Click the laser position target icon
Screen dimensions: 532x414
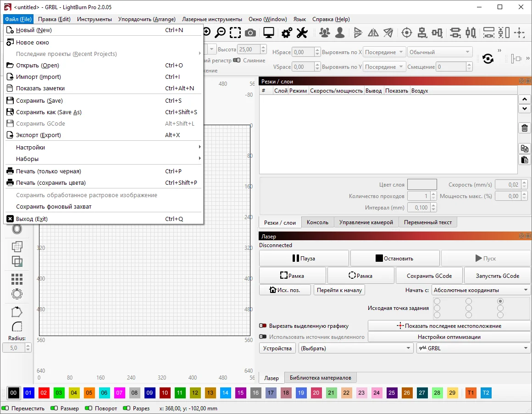406,33
